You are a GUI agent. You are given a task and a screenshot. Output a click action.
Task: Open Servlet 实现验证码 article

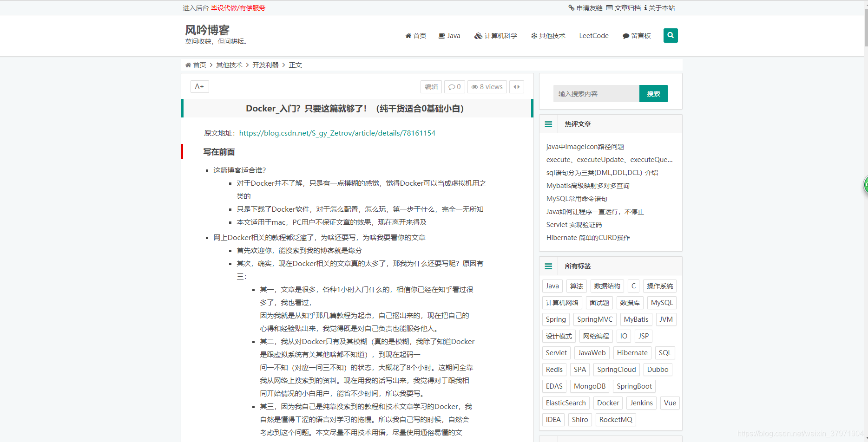(x=574, y=225)
